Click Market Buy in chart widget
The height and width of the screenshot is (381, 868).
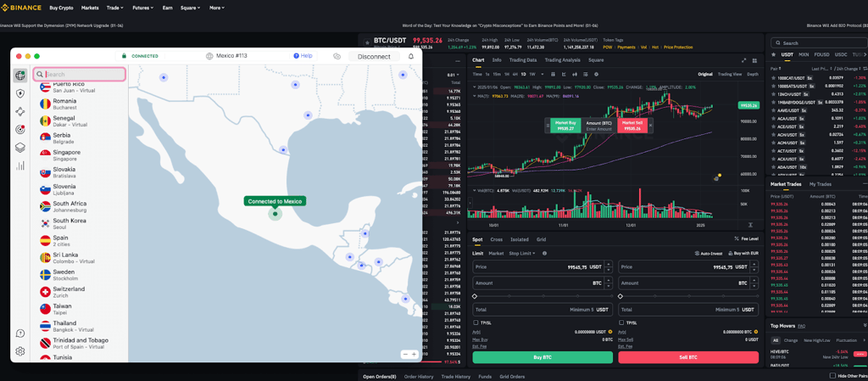pos(565,125)
